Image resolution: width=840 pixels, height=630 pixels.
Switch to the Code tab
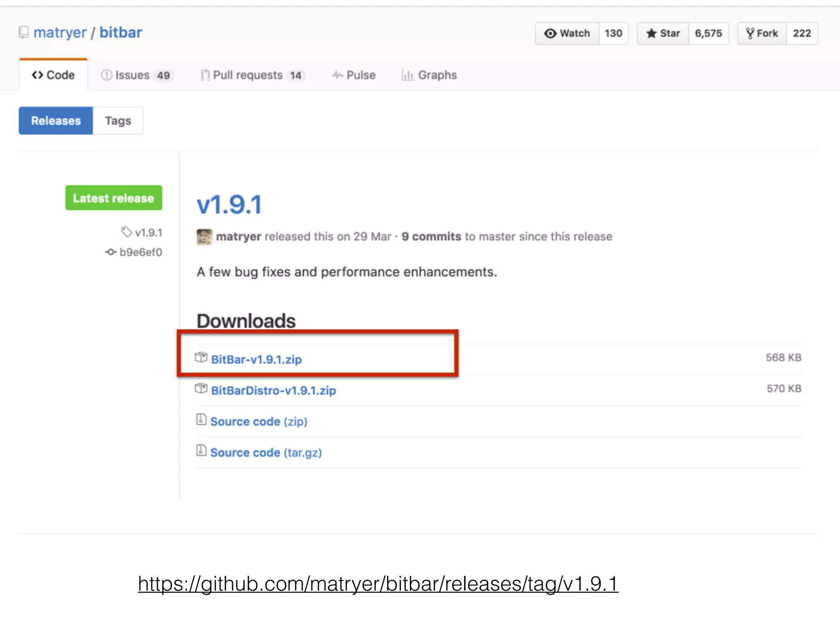point(53,75)
